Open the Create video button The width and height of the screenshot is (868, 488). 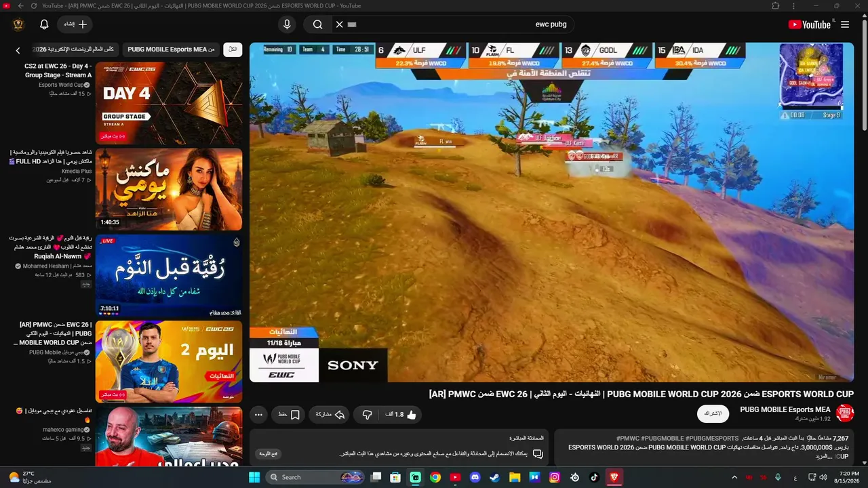point(76,24)
